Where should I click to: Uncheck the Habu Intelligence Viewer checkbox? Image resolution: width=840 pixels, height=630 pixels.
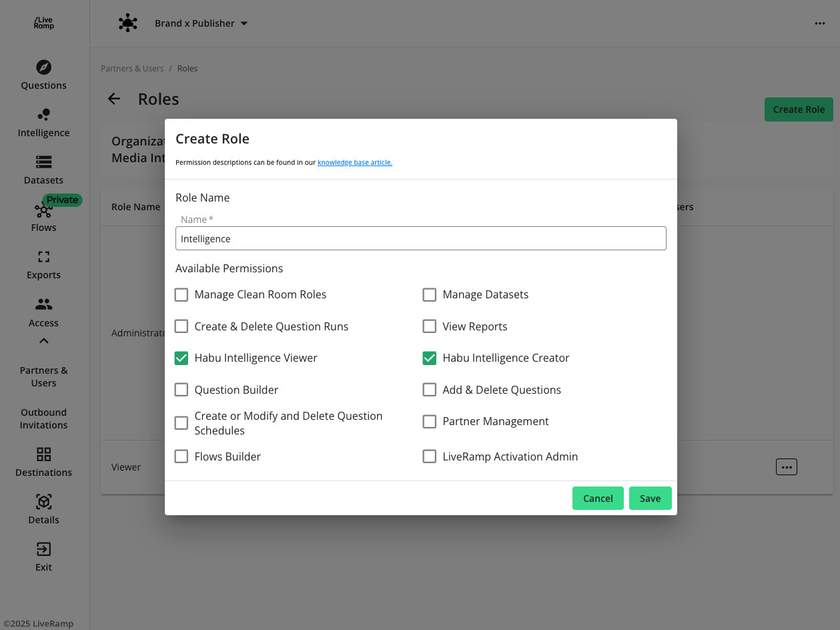point(181,358)
